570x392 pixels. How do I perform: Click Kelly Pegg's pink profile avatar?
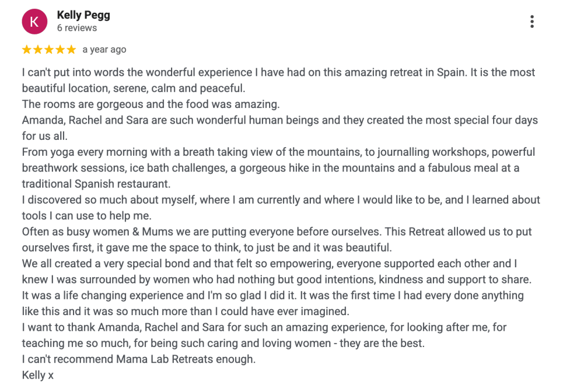(34, 22)
